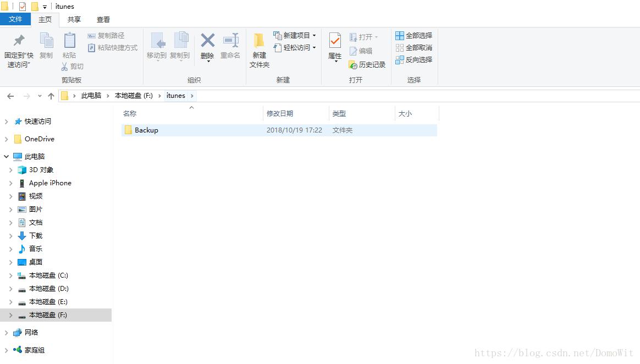Go up one folder level
Screen dimensions: 640x364
tap(51, 96)
